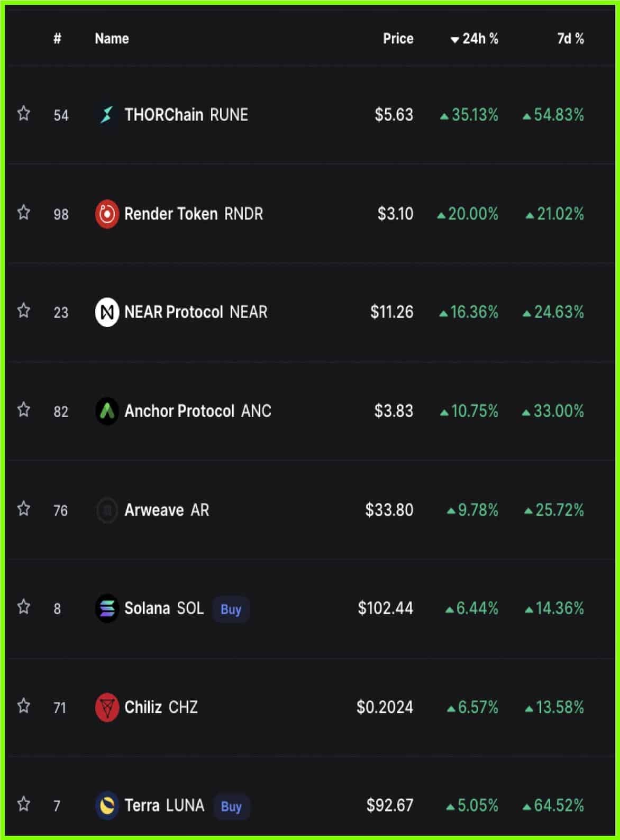Sort the table by Price header
Screen dimensions: 620x840
[x=398, y=39]
